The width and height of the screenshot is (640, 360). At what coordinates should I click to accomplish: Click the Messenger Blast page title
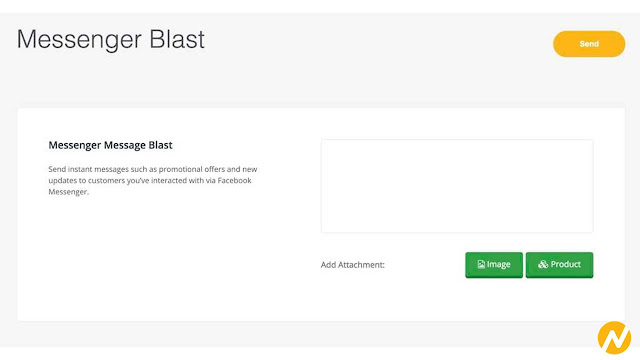coord(111,40)
